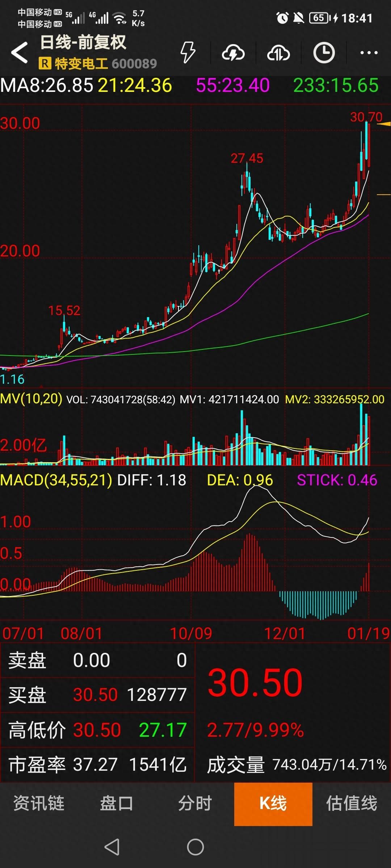Tap the 15.52 peak price marker
The width and height of the screenshot is (391, 868).
click(x=64, y=310)
